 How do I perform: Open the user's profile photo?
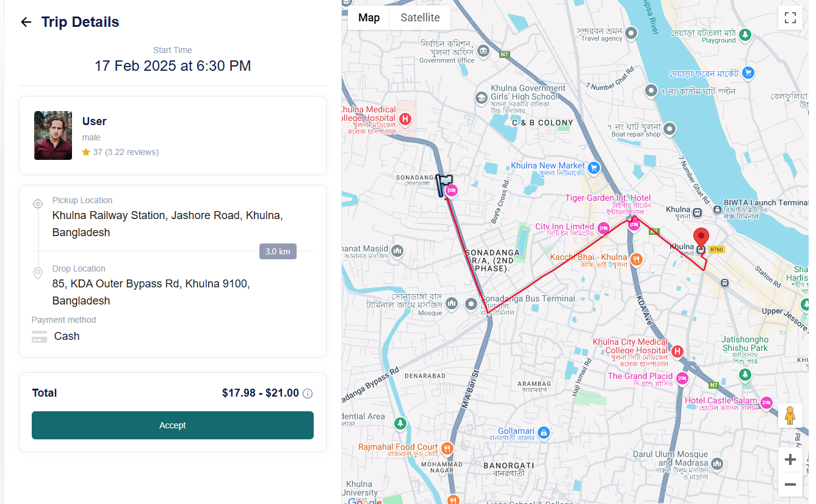(53, 135)
